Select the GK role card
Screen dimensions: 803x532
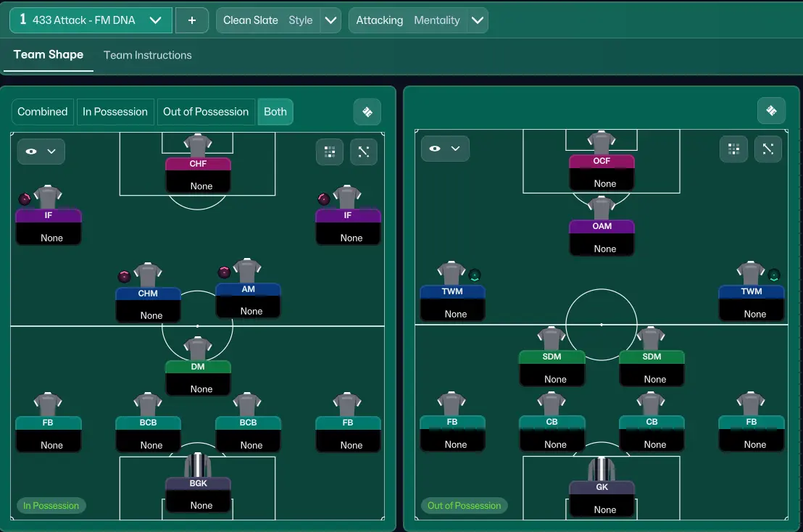pos(602,499)
